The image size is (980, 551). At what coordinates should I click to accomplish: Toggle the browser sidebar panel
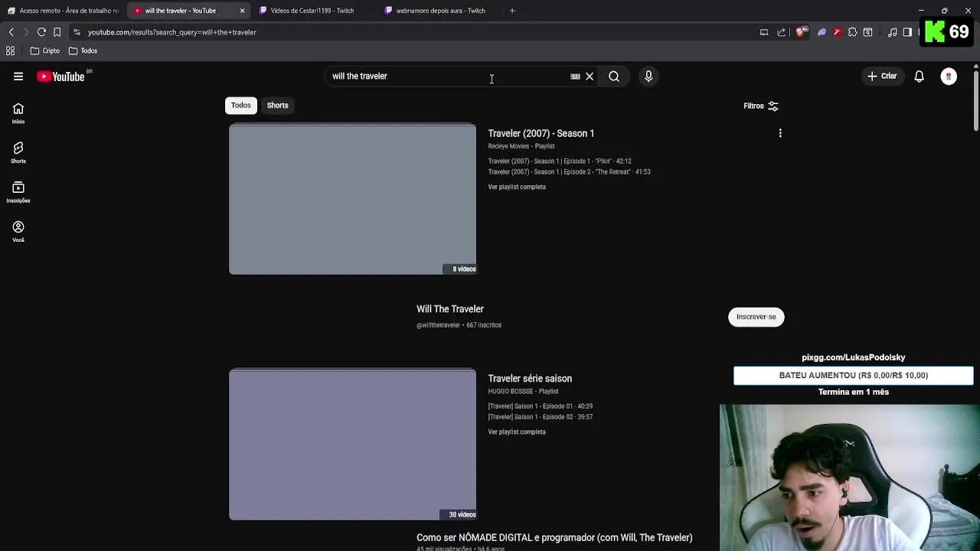pos(907,32)
